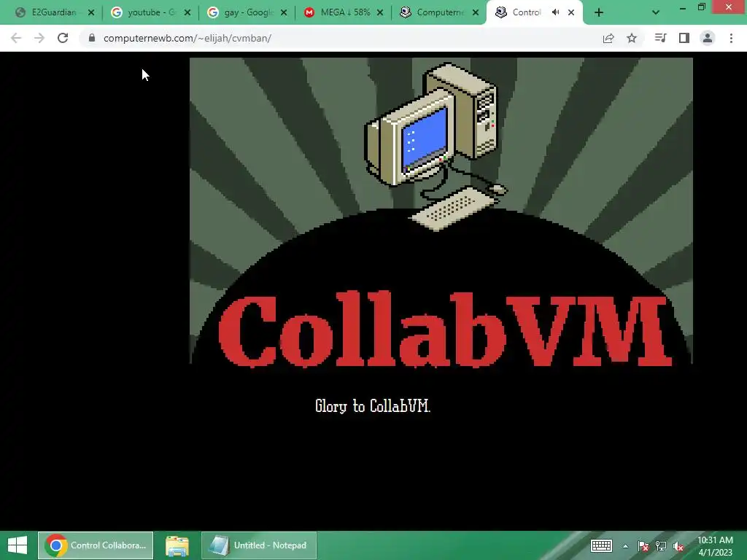The height and width of the screenshot is (560, 747).
Task: Open the tab search dropdown
Action: [x=656, y=13]
